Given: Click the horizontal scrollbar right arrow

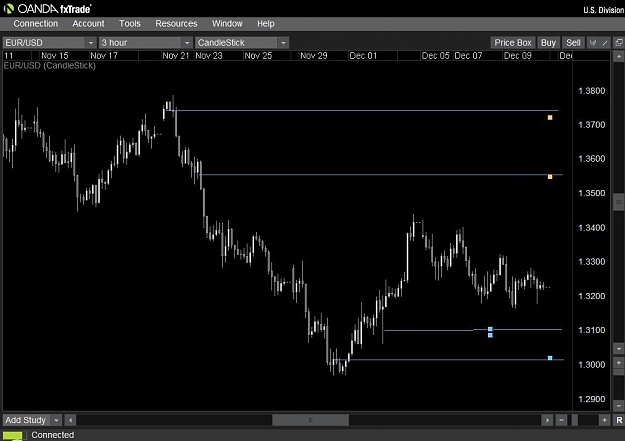Looking at the screenshot, I should tap(547, 420).
